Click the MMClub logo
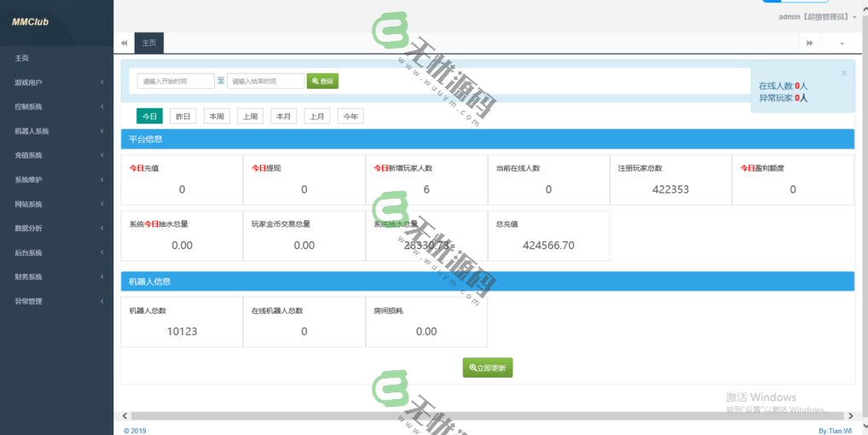 tap(31, 22)
